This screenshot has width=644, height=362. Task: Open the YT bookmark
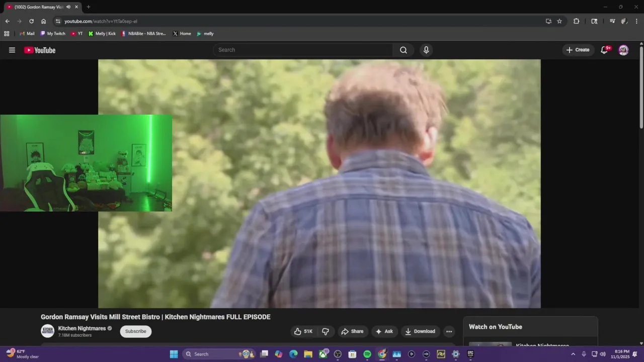pos(77,34)
